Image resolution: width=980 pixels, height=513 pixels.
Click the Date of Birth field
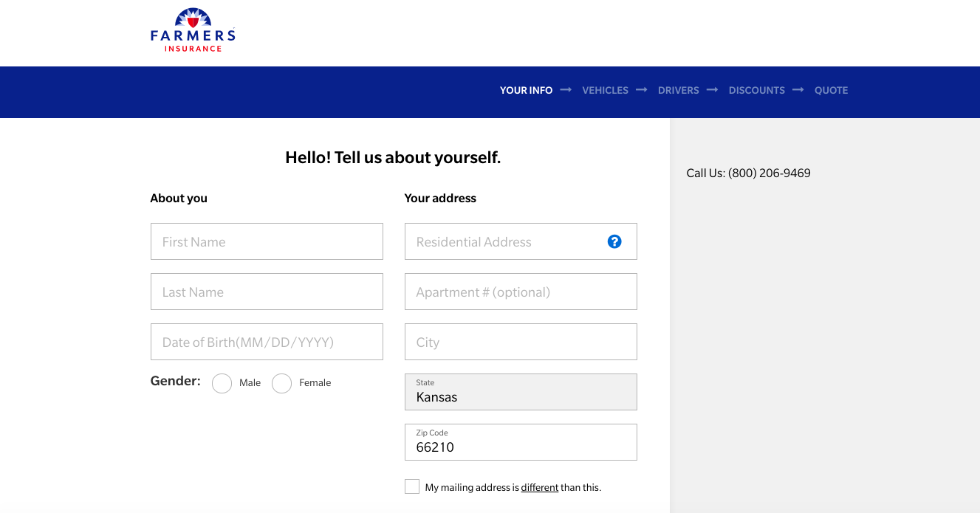click(x=267, y=342)
